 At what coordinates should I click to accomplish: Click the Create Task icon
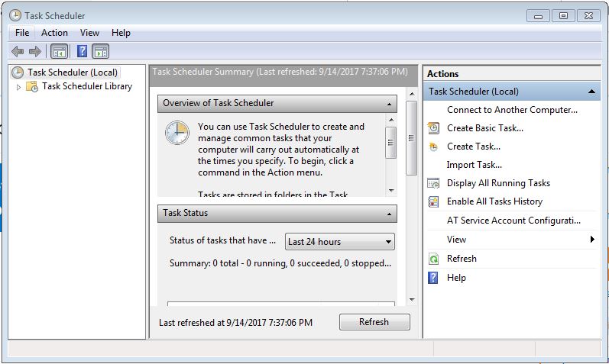[x=433, y=147]
